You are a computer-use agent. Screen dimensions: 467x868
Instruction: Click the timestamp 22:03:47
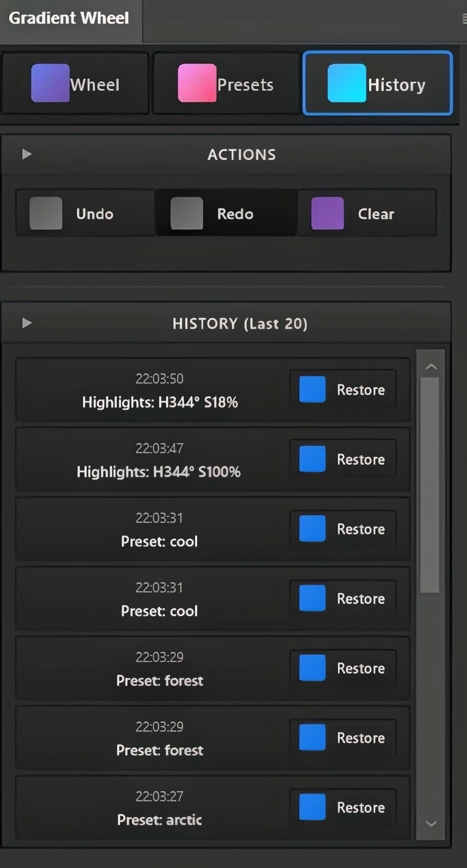point(159,448)
